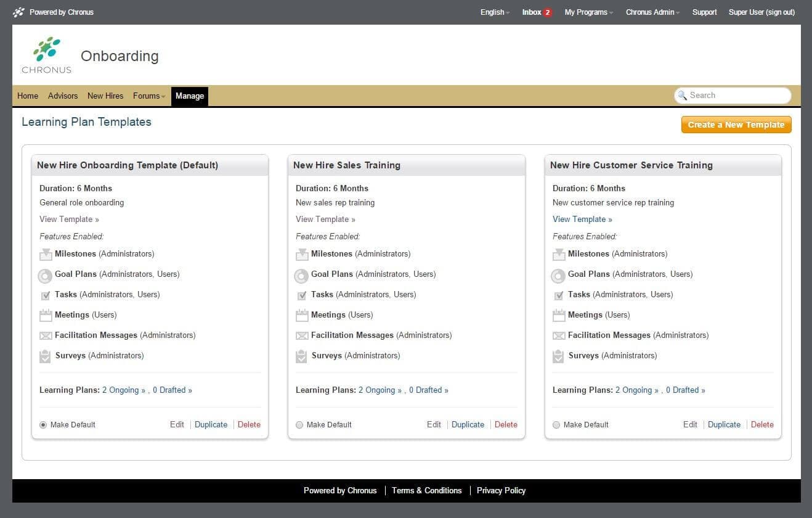Click Facilitation Messages envelope icon in Customer Service card
Screen dimensions: 812x518
click(x=559, y=336)
